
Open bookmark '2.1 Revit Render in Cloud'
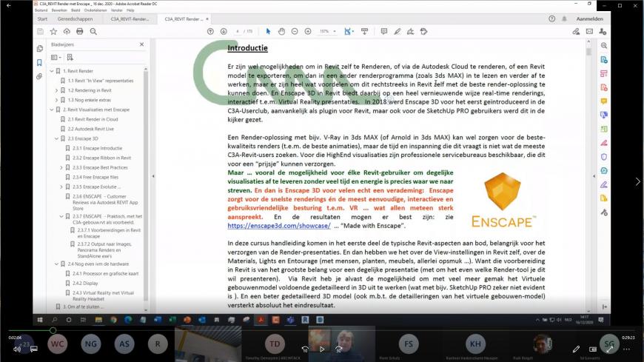point(93,119)
